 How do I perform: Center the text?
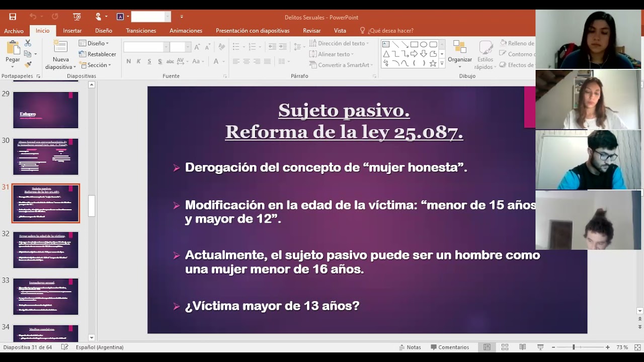click(247, 61)
